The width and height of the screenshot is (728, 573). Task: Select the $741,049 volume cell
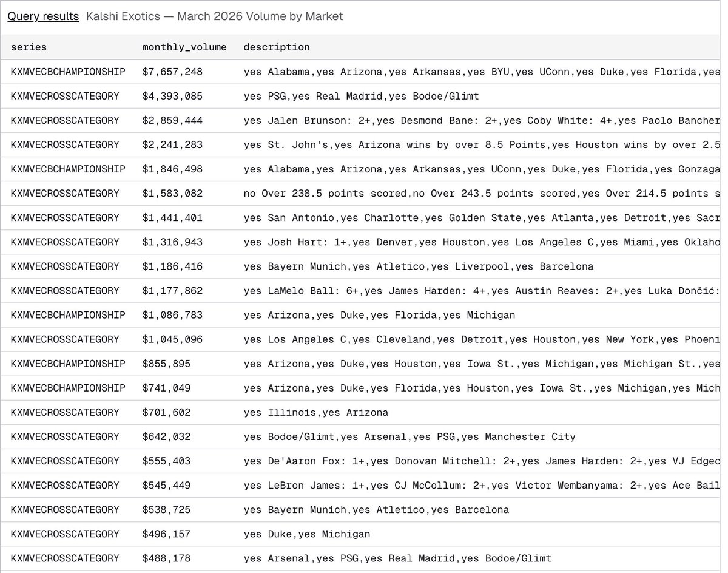166,388
